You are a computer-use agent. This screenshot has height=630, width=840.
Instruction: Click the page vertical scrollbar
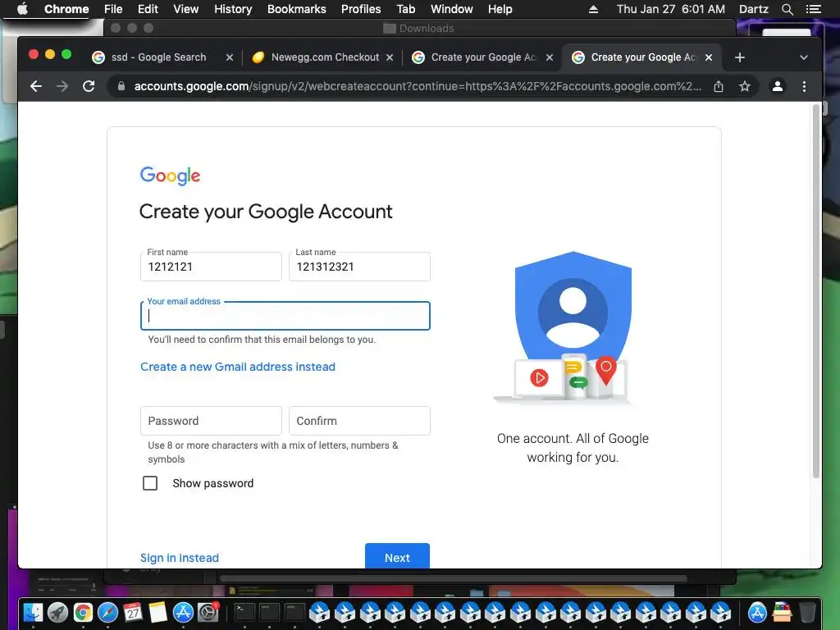coord(816,291)
